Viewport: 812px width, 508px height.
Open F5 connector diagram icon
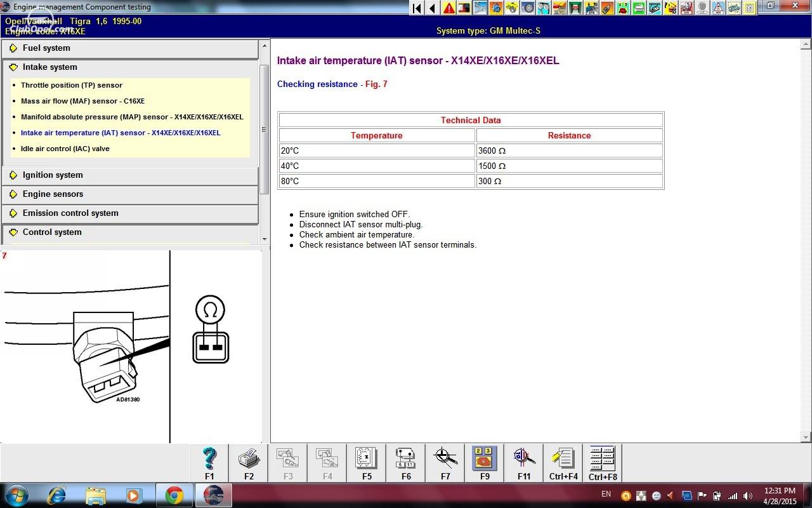point(367,463)
